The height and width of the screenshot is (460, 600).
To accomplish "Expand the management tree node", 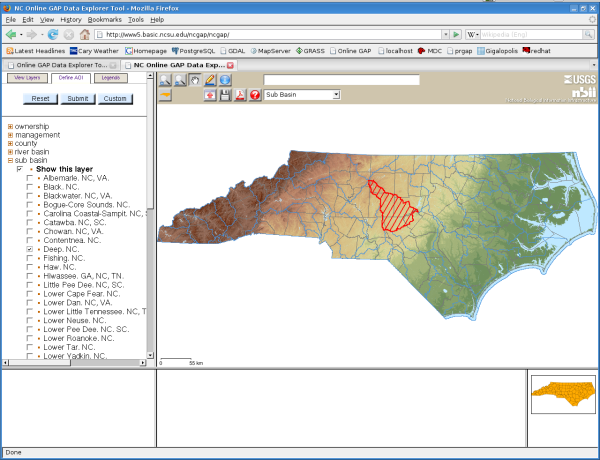I will pos(10,135).
